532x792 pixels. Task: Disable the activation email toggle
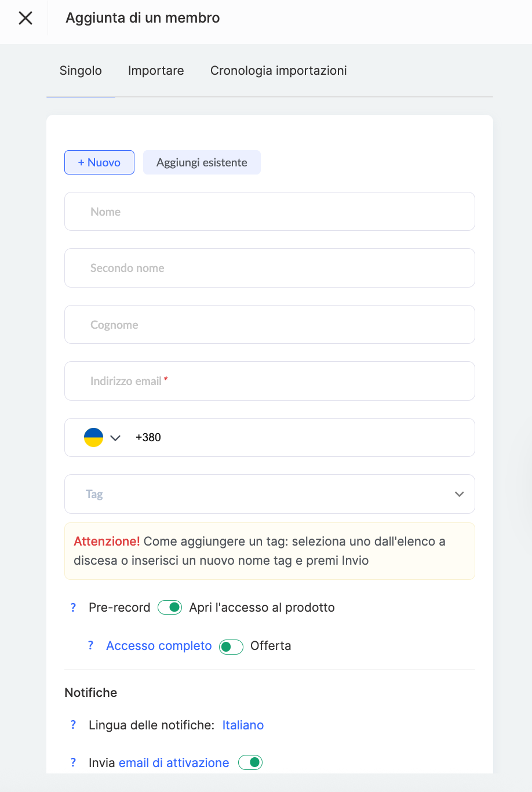tap(250, 762)
